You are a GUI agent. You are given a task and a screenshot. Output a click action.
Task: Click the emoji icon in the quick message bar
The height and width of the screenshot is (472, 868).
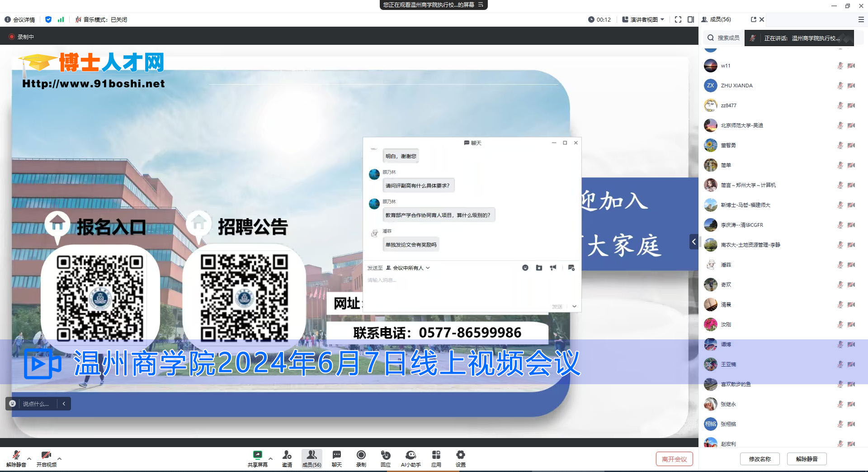[x=13, y=404]
